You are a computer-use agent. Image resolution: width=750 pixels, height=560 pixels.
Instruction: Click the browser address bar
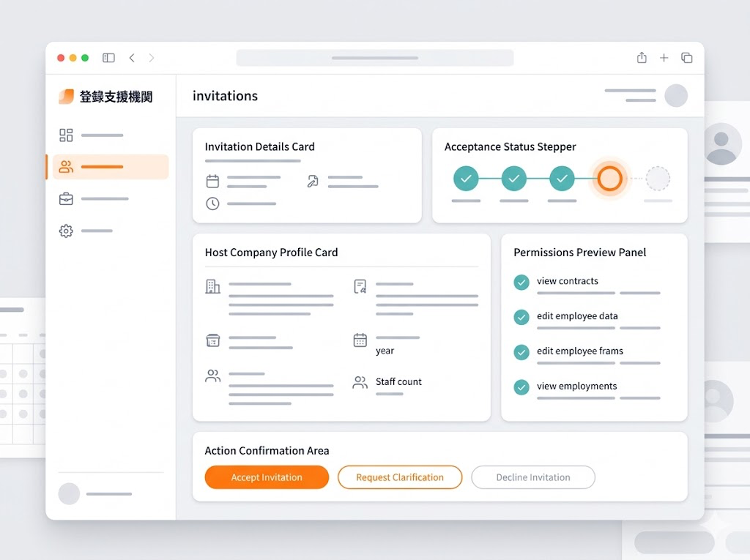[375, 58]
